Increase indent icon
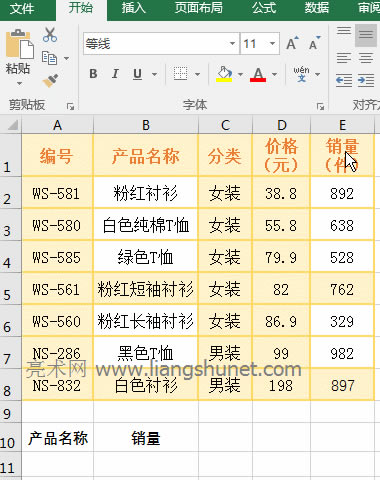380x480 pixels. click(x=366, y=80)
